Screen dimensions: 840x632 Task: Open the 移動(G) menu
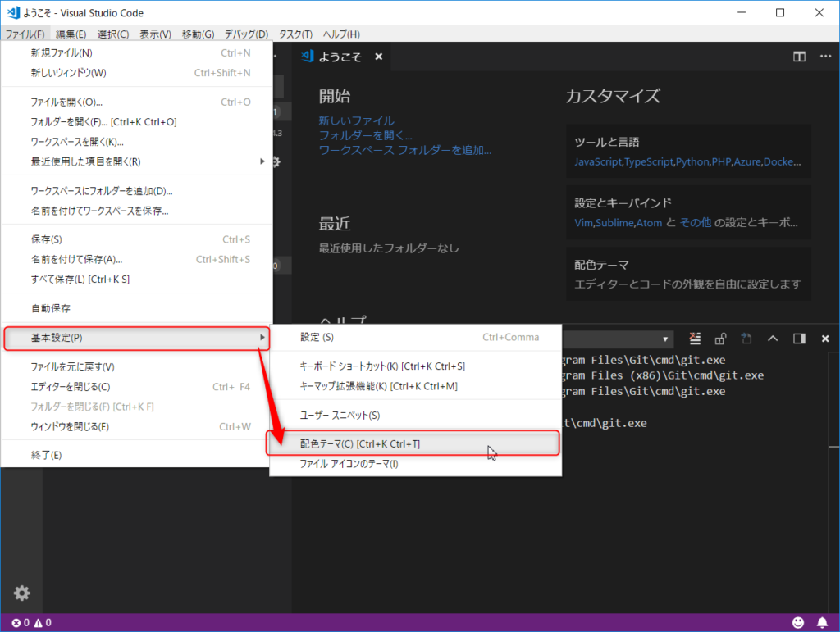pyautogui.click(x=198, y=34)
